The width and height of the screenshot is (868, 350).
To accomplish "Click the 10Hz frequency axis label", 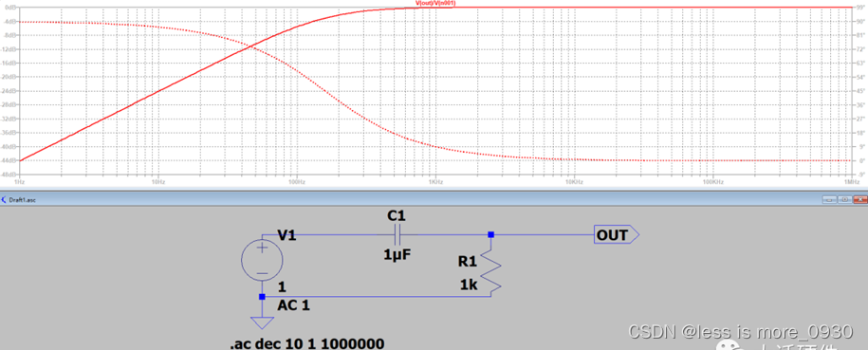I will coord(157,182).
